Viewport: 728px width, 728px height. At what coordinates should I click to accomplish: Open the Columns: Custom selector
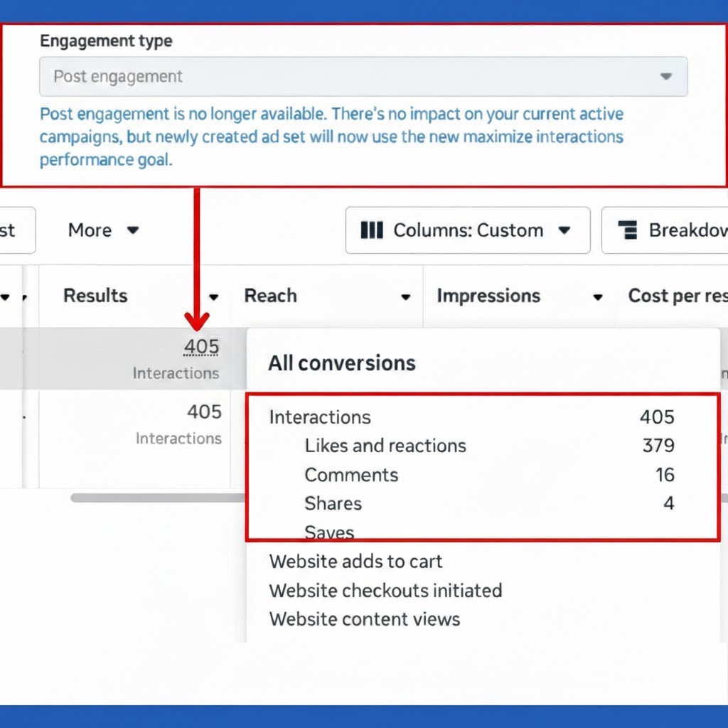click(468, 230)
